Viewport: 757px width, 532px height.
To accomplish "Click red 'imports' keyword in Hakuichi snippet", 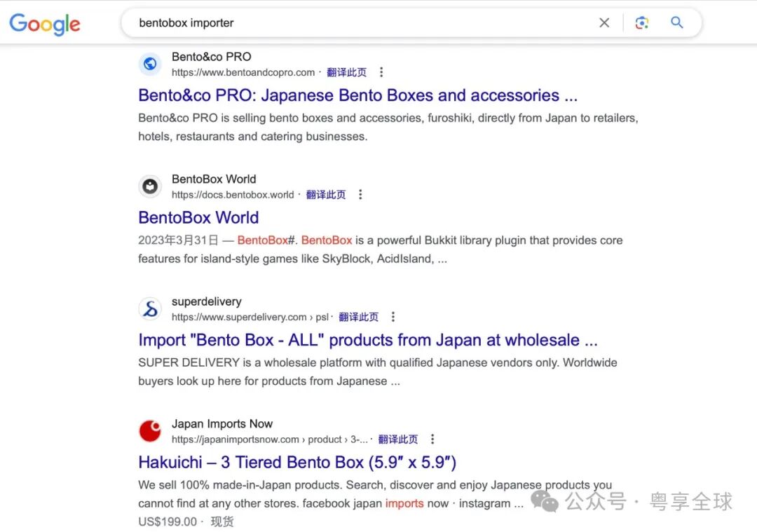I will (x=404, y=503).
